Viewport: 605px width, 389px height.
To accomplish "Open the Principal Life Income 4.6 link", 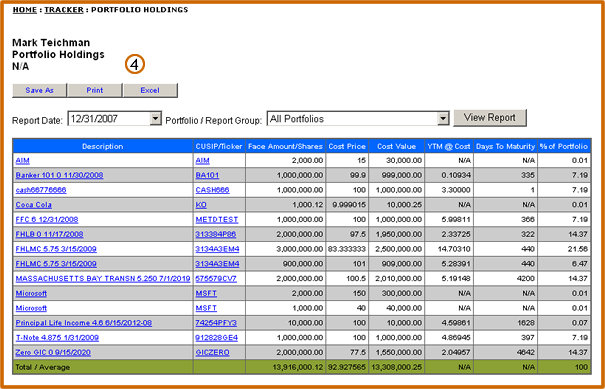I will point(84,323).
